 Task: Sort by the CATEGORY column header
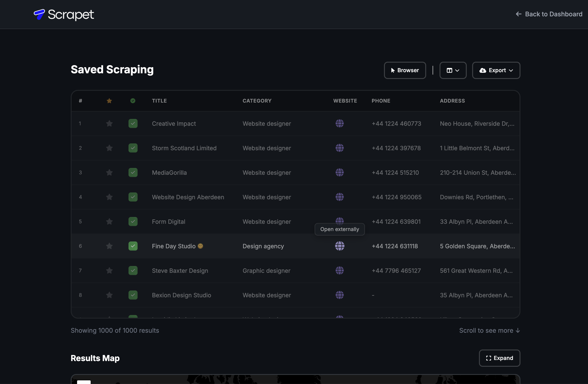(257, 101)
